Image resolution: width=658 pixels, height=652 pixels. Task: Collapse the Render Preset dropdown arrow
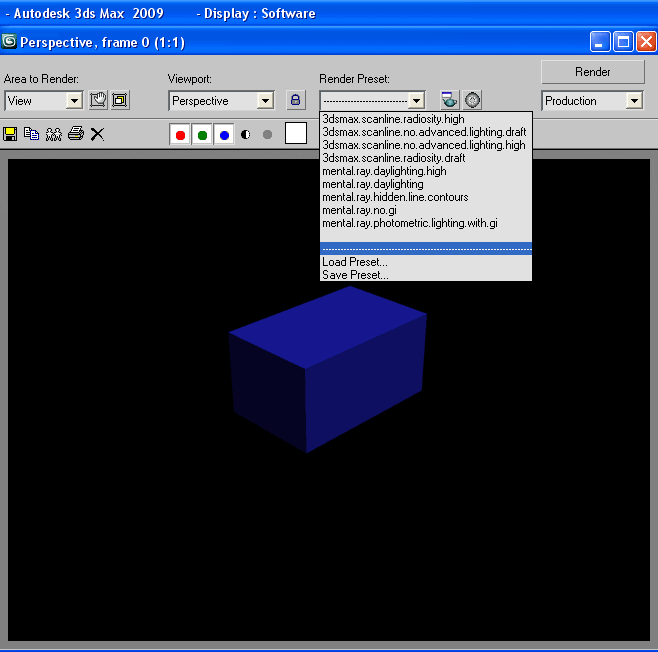click(x=416, y=101)
